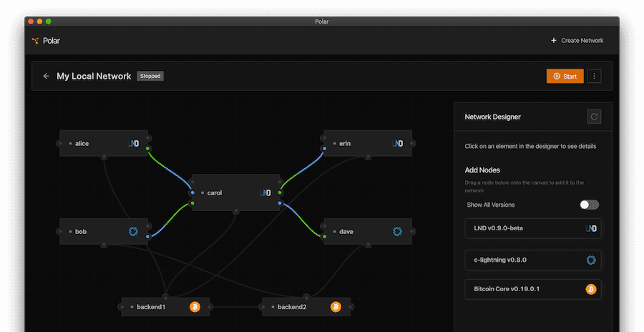
Task: Click the bottom backend port of erin node
Action: 368,157
